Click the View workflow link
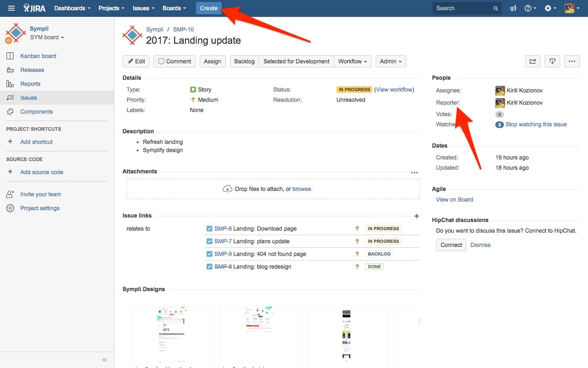The image size is (588, 368). [x=394, y=90]
